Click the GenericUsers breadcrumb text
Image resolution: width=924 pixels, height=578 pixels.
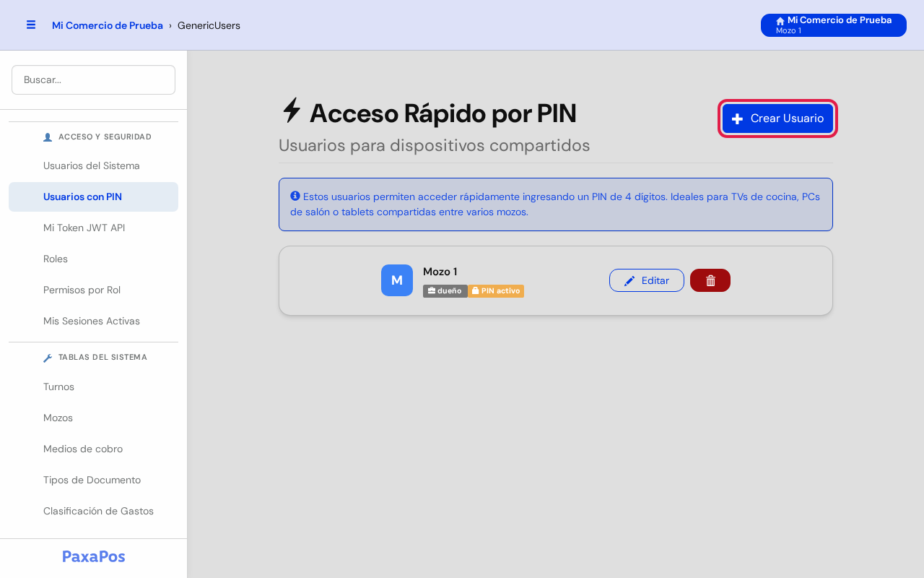tap(209, 25)
